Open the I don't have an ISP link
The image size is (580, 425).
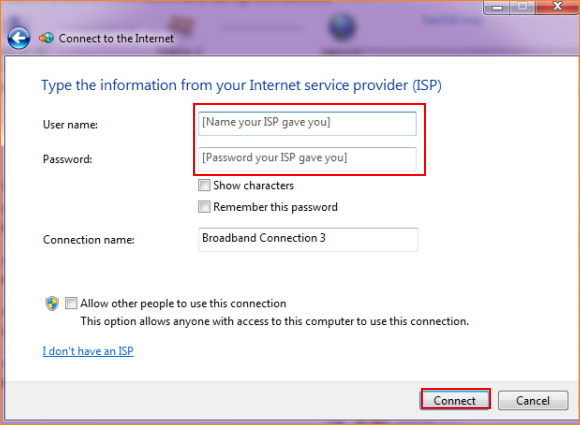88,351
